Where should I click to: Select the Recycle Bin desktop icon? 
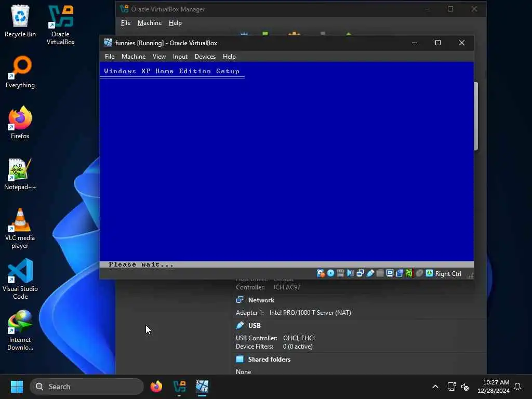click(x=20, y=21)
